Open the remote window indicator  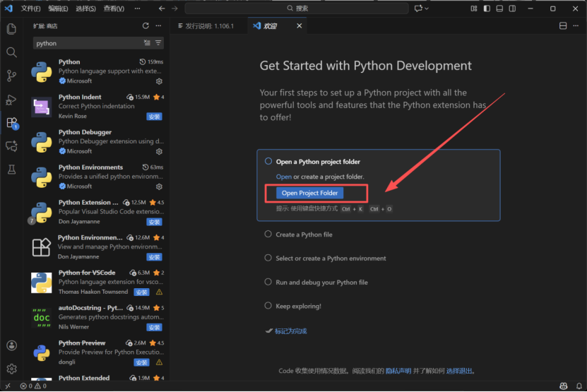(8, 386)
